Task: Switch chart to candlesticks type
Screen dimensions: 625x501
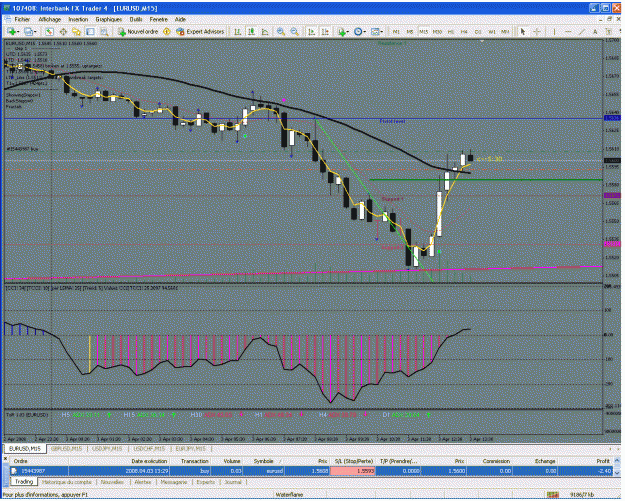Action: click(252, 31)
